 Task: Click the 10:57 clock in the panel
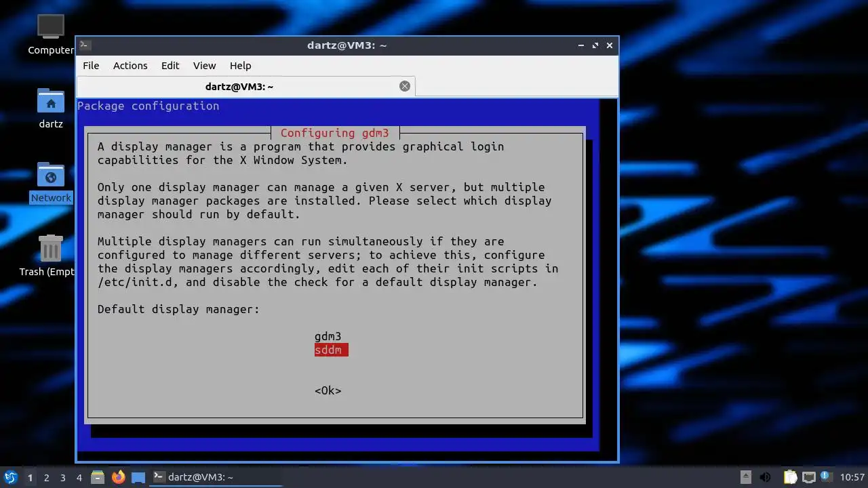point(852,477)
